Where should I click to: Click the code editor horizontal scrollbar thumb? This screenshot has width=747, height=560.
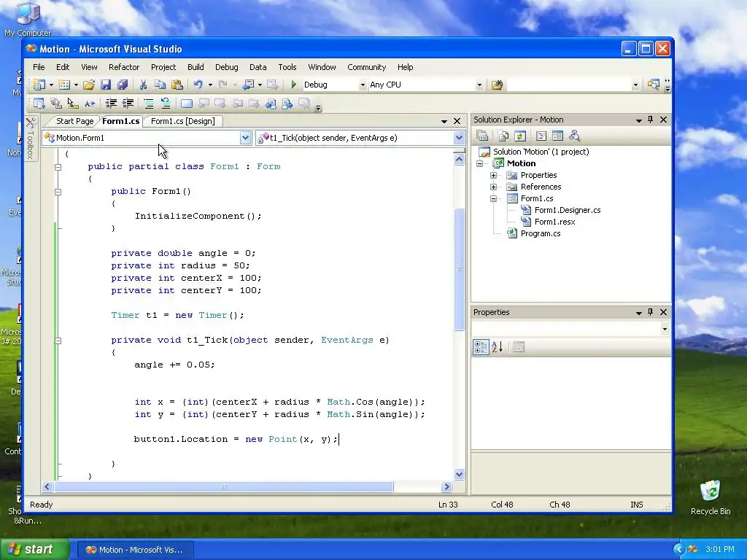point(224,486)
